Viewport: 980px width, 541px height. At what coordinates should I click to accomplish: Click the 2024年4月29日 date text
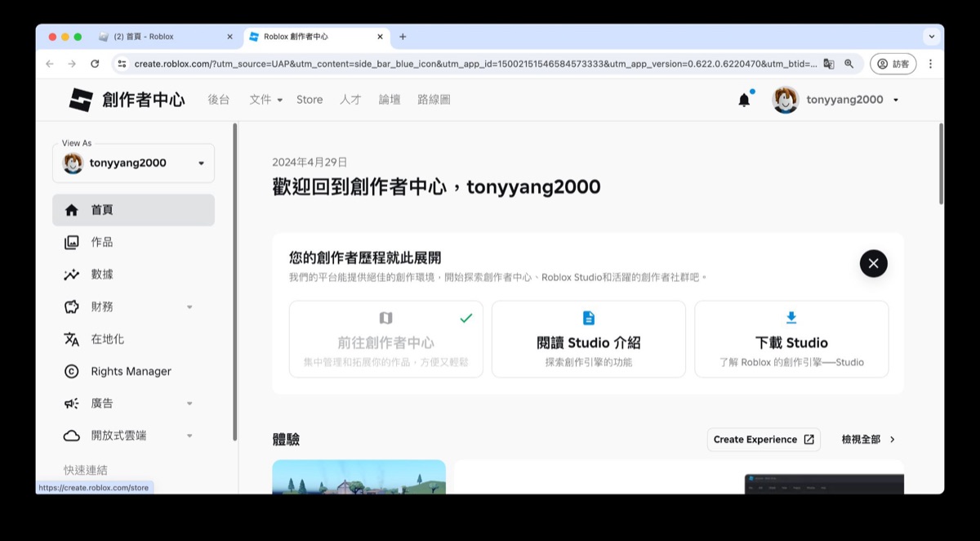[310, 162]
